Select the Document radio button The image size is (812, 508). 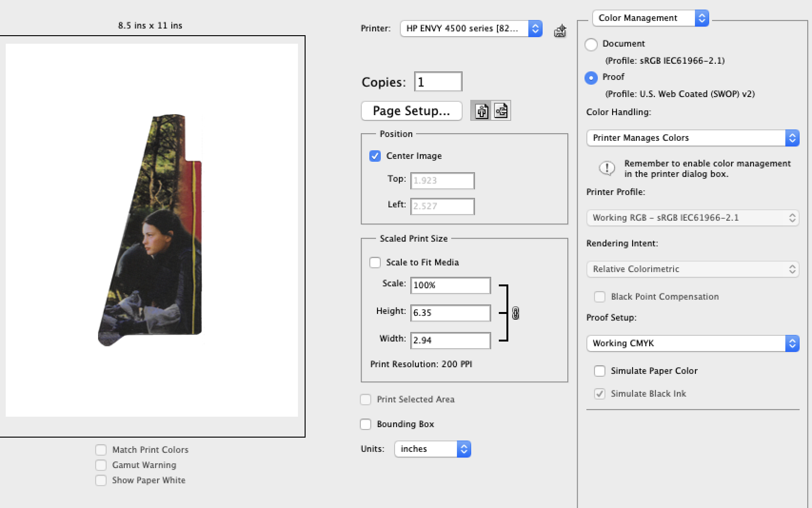(x=591, y=44)
